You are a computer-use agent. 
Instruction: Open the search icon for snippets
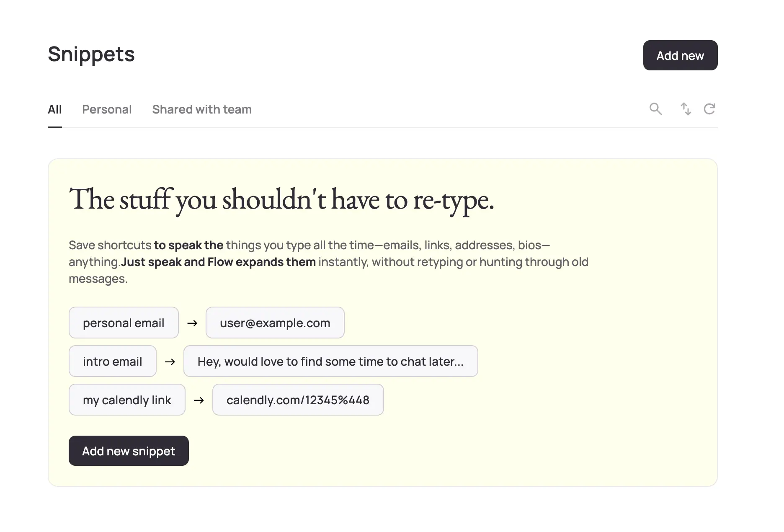655,109
